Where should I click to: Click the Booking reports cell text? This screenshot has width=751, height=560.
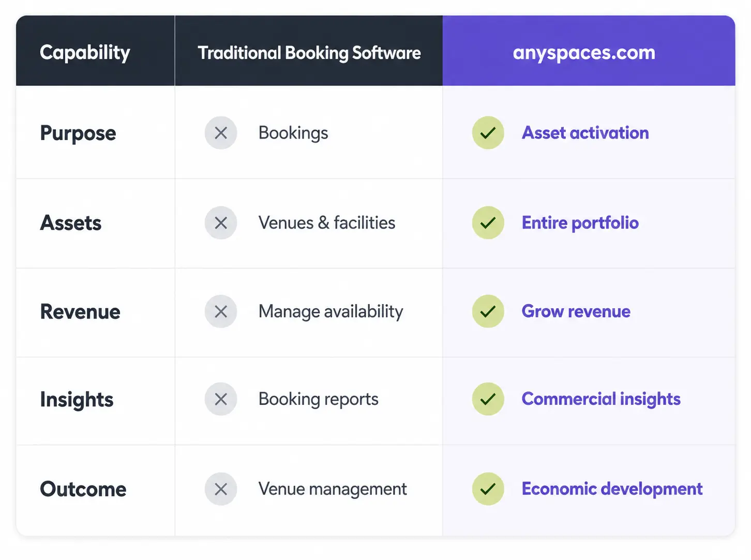coord(318,399)
